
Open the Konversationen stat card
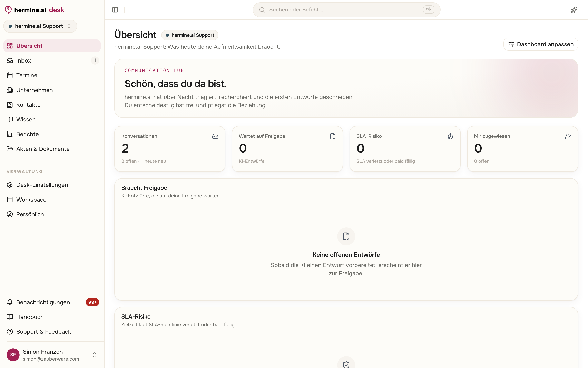[170, 149]
